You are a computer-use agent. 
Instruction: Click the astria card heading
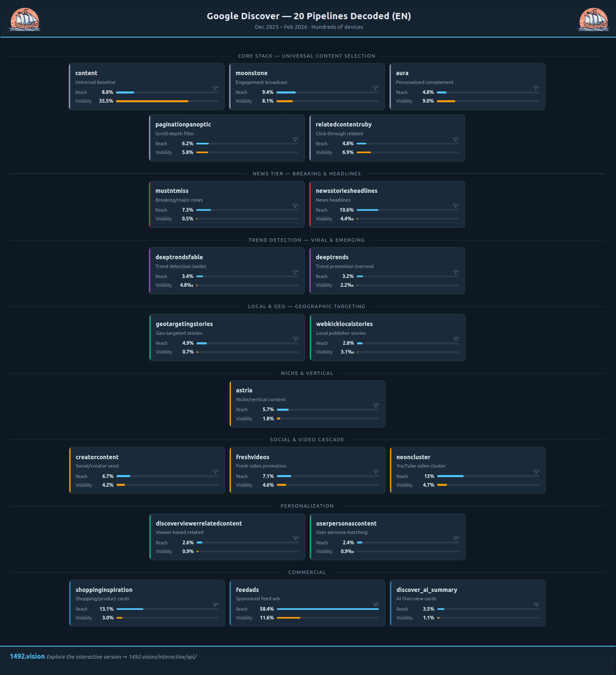click(x=244, y=390)
